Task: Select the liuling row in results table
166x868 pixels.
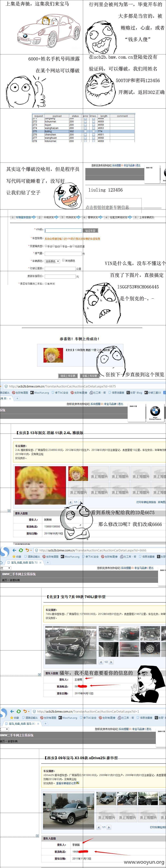Action: [84, 131]
